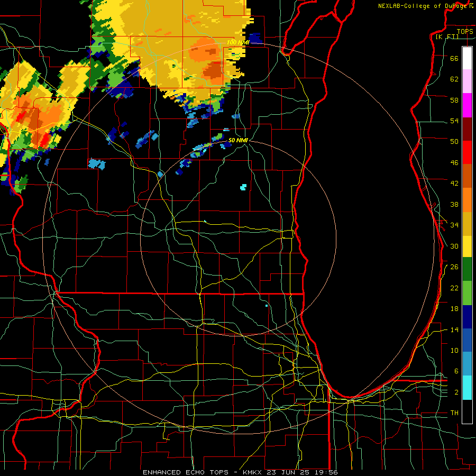The image size is (476, 476).
Task: Click the legend value "14"
Action: 454,329
